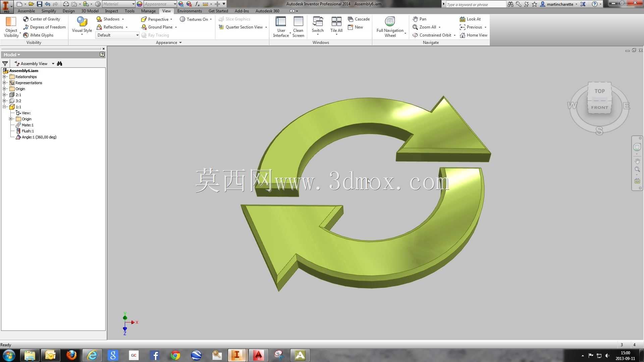The height and width of the screenshot is (362, 644).
Task: Collapse component 1:1 node
Action: (5, 107)
